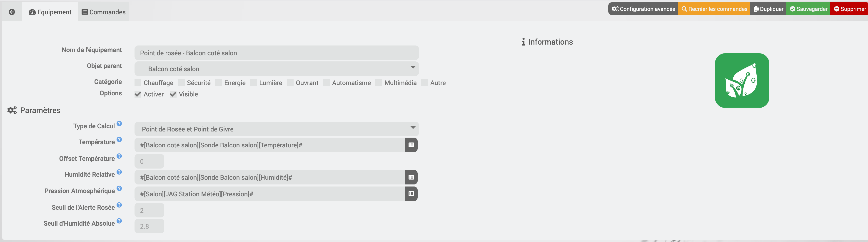This screenshot has height=242, width=868.
Task: Click the Pression Atmosphérique command input field
Action: point(269,194)
